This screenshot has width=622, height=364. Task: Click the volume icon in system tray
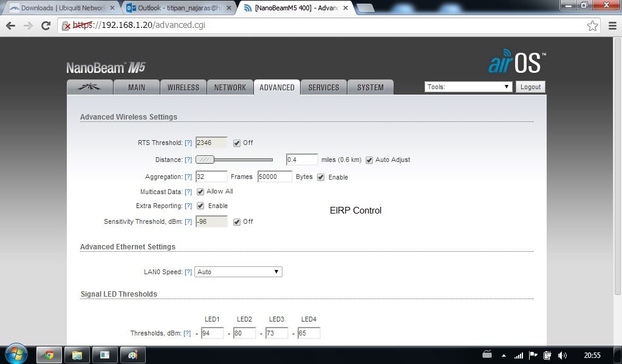(562, 356)
